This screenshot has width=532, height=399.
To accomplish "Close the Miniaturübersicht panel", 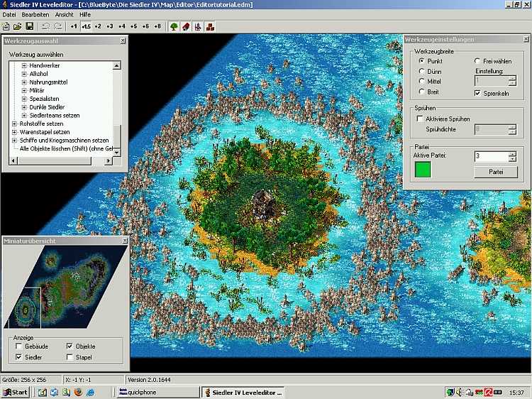I will [125, 241].
